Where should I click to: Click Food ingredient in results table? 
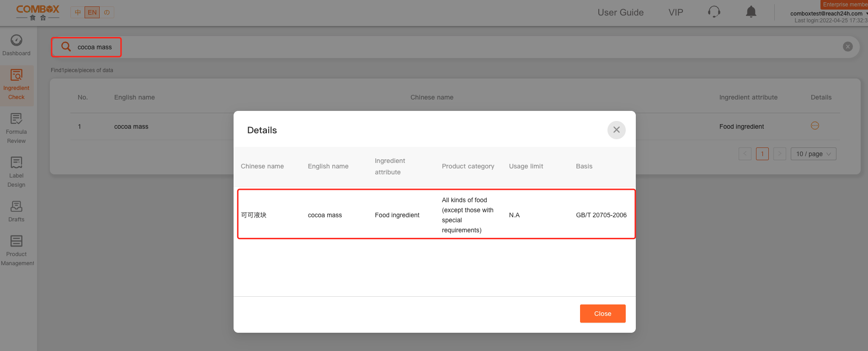click(741, 126)
